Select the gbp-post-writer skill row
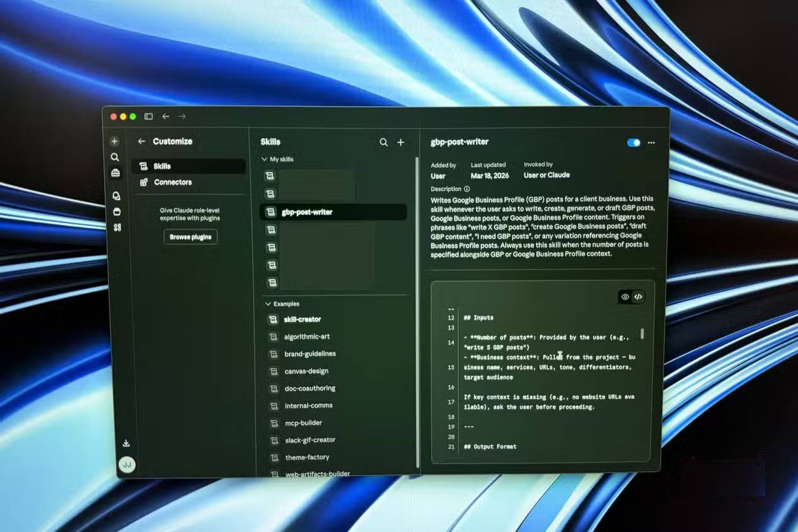The height and width of the screenshot is (532, 798). pos(333,212)
